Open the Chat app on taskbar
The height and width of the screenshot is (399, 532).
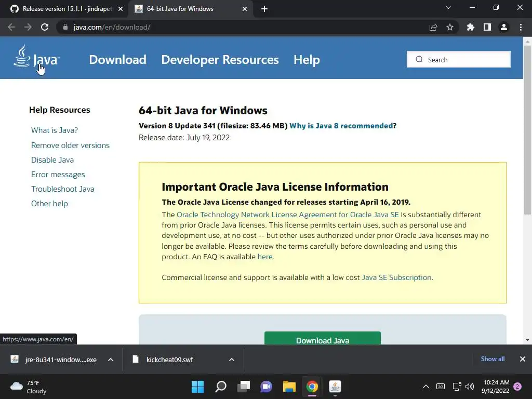tap(267, 387)
